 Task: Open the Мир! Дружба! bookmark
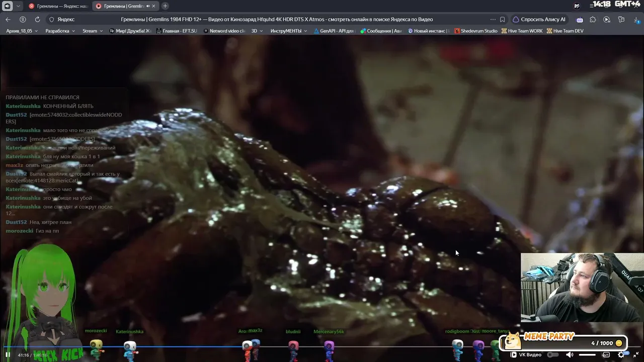tap(130, 31)
